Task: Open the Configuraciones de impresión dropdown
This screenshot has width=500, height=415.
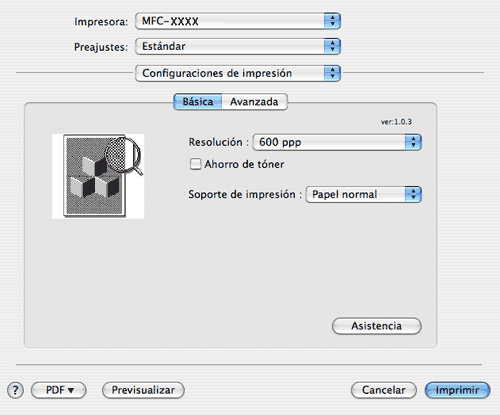Action: click(x=238, y=73)
